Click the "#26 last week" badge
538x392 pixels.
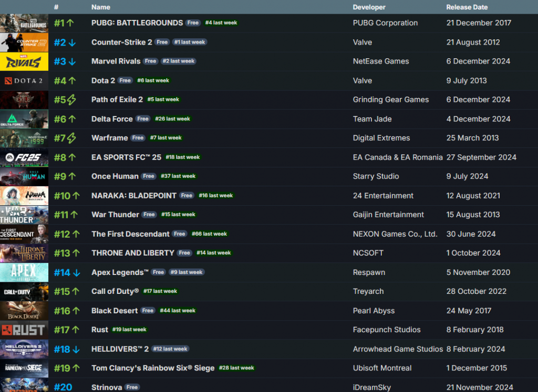tap(172, 119)
